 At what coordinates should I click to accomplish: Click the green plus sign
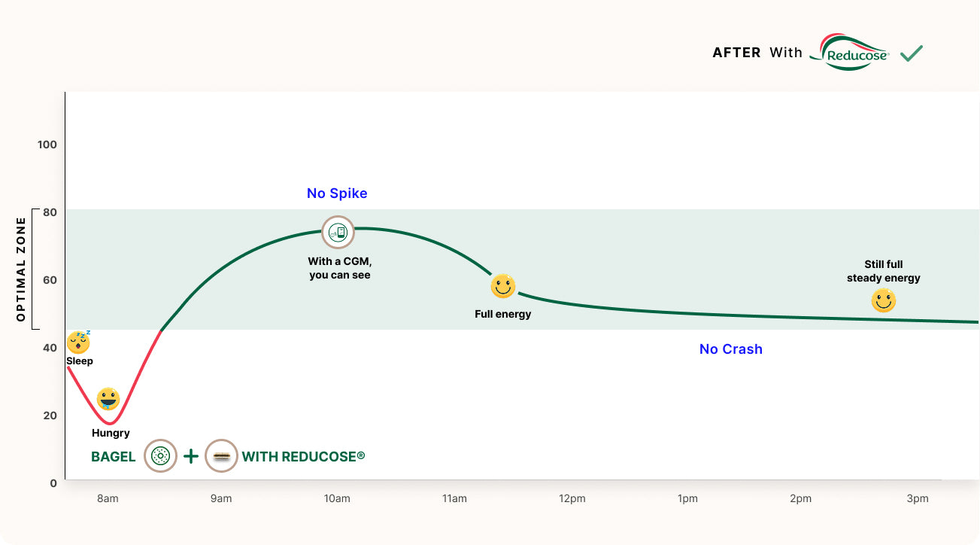[x=191, y=456]
